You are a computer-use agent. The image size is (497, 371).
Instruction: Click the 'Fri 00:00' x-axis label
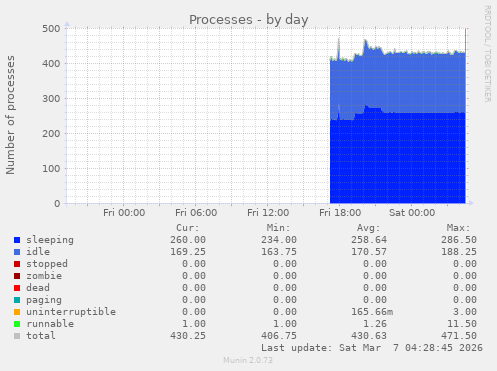pyautogui.click(x=124, y=213)
